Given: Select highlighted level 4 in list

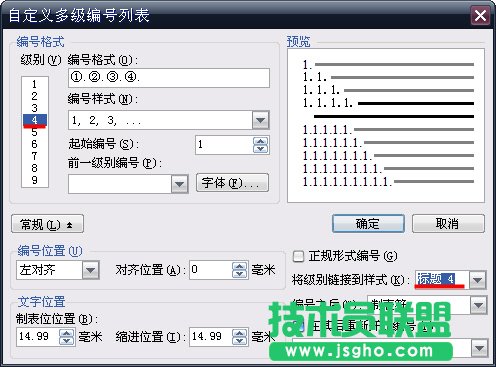Looking at the screenshot, I should (35, 120).
